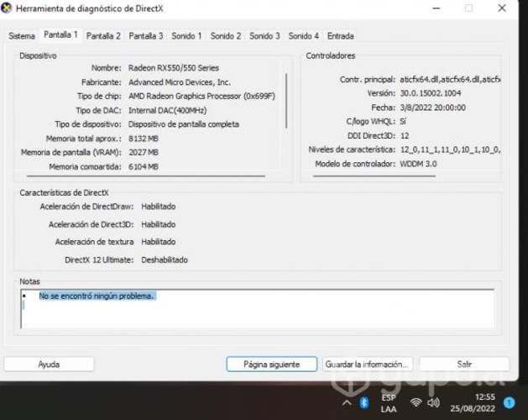The width and height of the screenshot is (528, 420).
Task: Click Guardar la información button
Action: coord(367,364)
